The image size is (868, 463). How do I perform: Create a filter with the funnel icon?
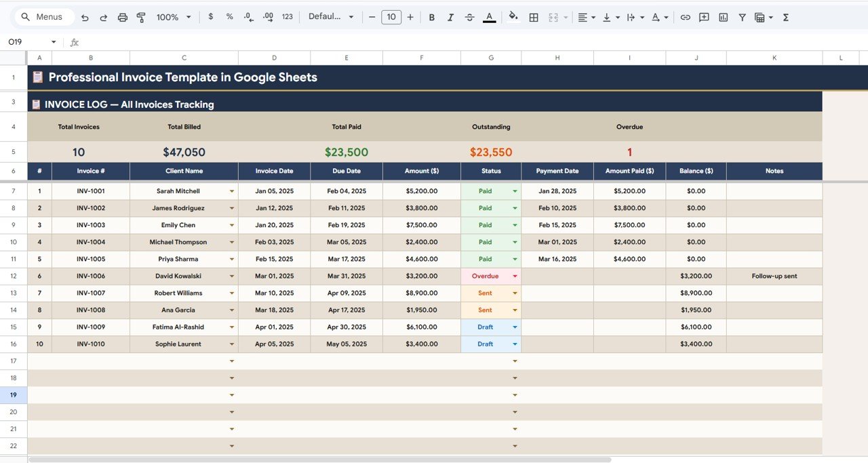(x=743, y=17)
